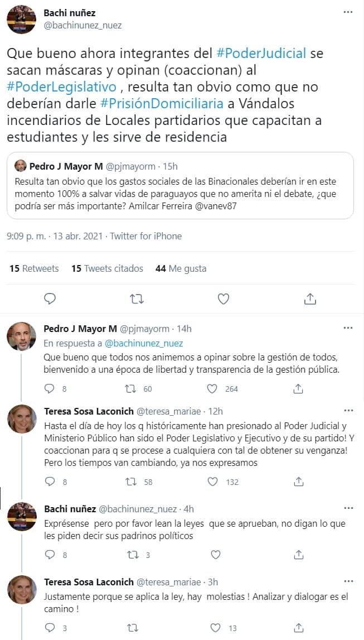View the 15 Tweets citados list
Viewport: 364px width, 640px height.
(x=107, y=268)
